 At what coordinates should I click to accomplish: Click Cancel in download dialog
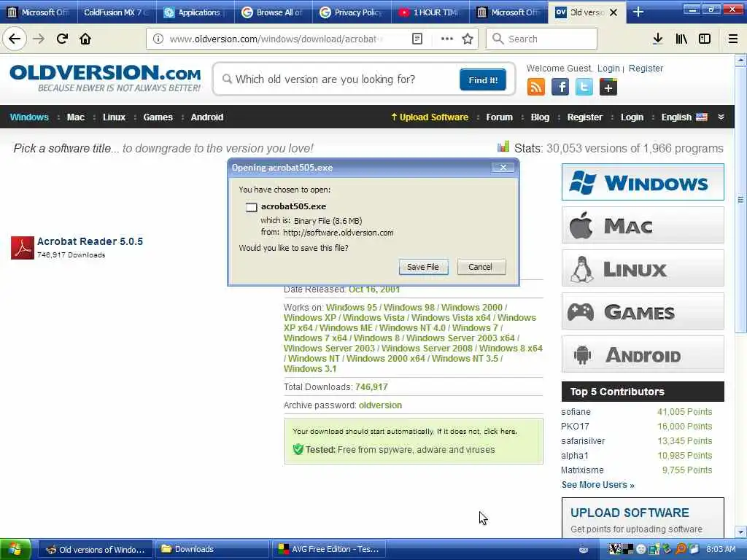pyautogui.click(x=480, y=267)
